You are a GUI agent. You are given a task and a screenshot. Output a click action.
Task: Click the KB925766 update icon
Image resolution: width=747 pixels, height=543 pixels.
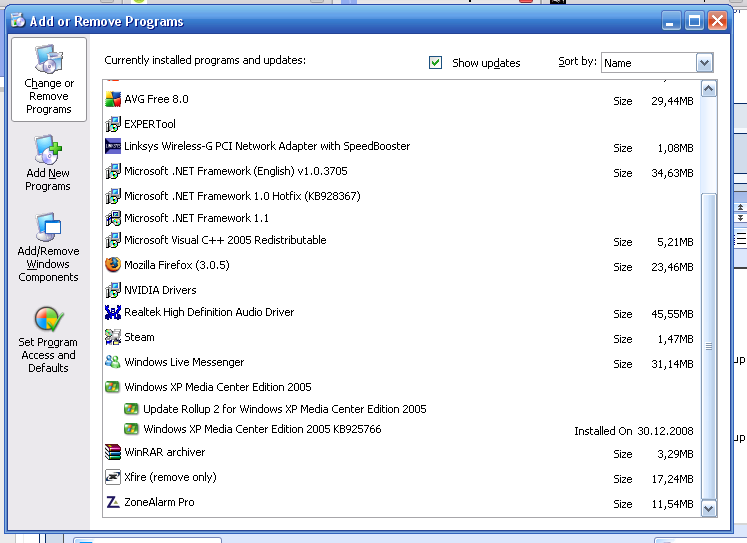(131, 429)
